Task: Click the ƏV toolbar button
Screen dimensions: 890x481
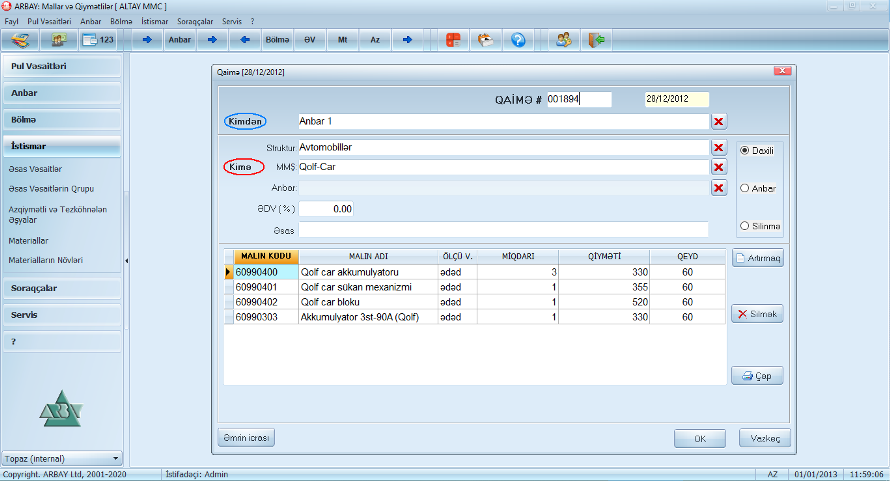Action: coord(309,40)
